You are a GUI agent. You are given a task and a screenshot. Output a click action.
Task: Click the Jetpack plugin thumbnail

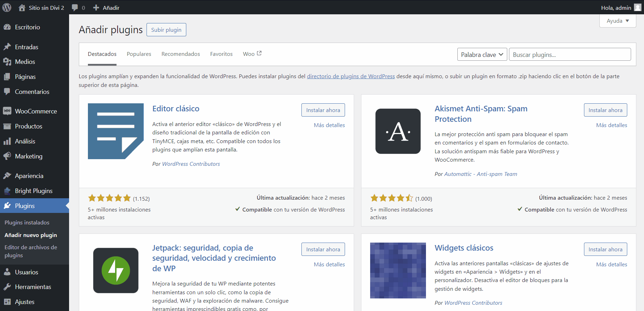pyautogui.click(x=116, y=270)
